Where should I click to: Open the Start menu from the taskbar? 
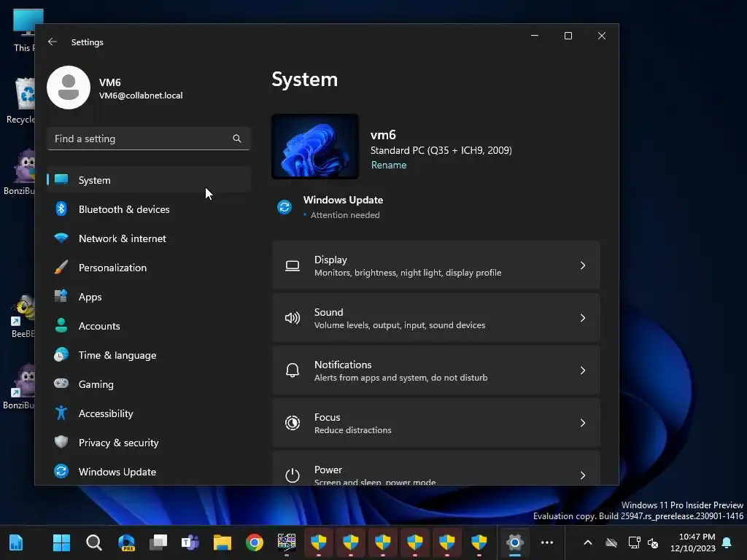[61, 542]
